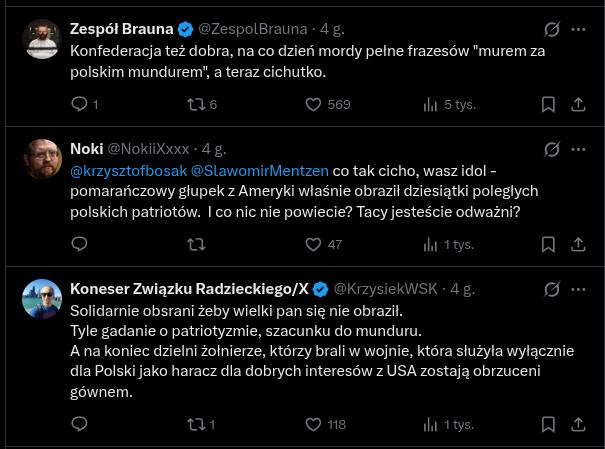This screenshot has height=449, width=605.
Task: Share the Noki tweet
Action: coord(578,243)
